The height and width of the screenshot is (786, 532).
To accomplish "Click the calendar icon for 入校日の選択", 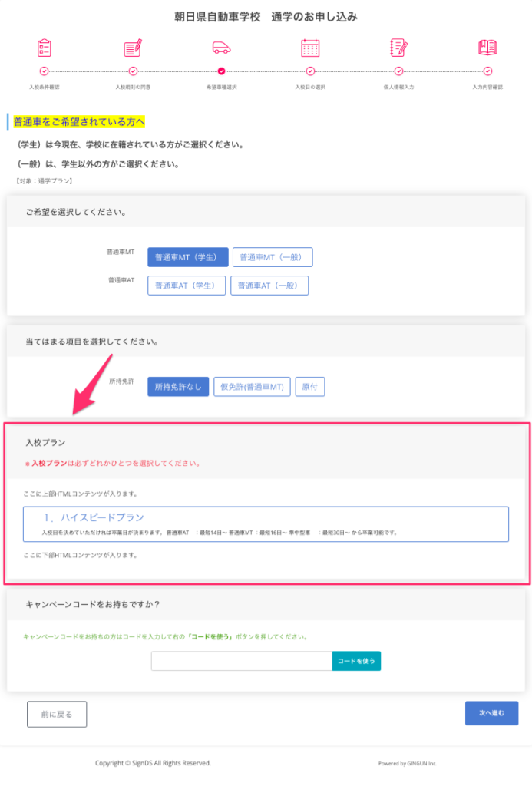I will pos(310,48).
